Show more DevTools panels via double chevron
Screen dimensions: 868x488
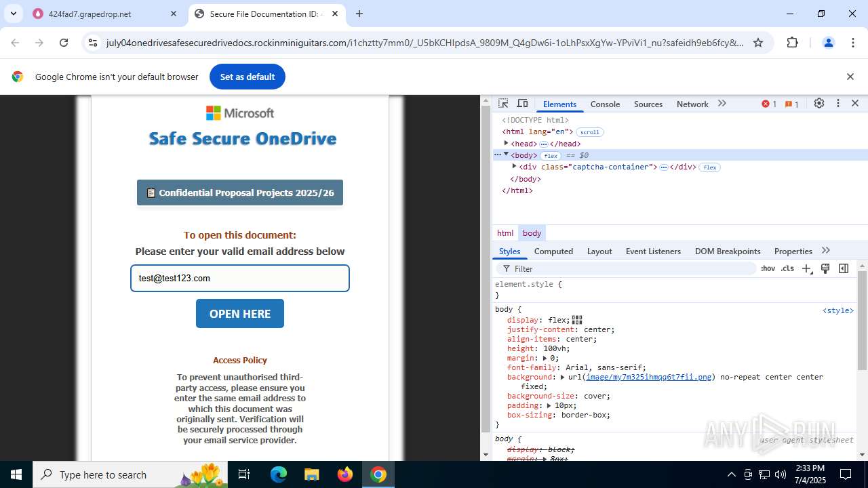(x=722, y=104)
